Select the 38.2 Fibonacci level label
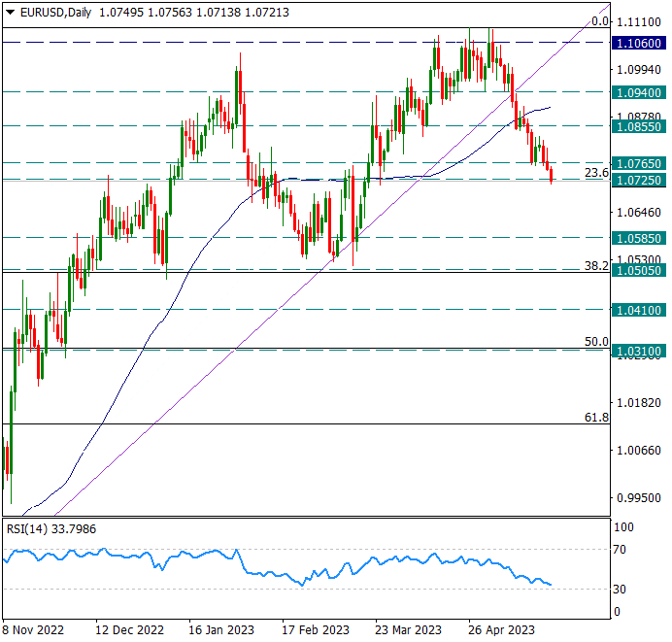The width and height of the screenshot is (672, 642). [x=596, y=266]
